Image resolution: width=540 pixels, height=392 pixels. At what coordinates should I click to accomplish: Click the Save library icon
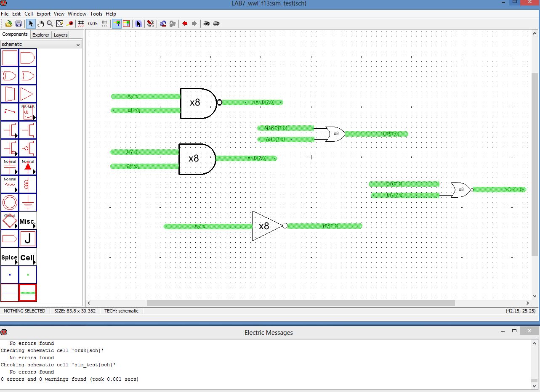(x=19, y=24)
